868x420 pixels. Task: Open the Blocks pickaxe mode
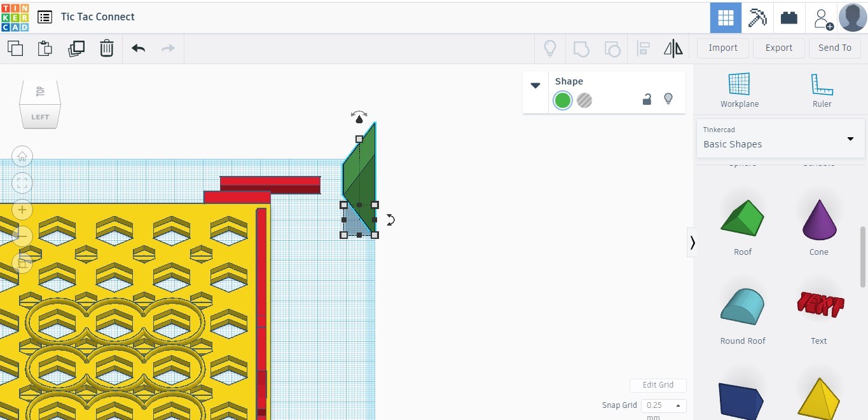[x=757, y=17]
